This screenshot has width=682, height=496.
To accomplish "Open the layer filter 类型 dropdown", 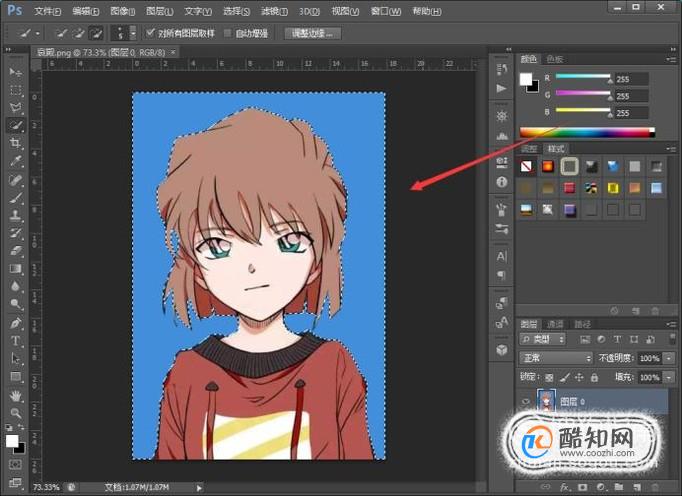I will 542,339.
